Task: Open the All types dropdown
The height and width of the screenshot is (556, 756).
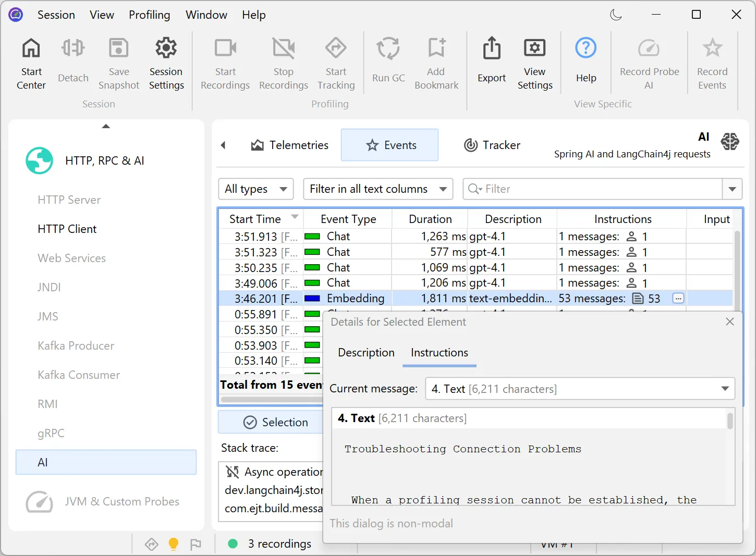Action: coord(255,189)
